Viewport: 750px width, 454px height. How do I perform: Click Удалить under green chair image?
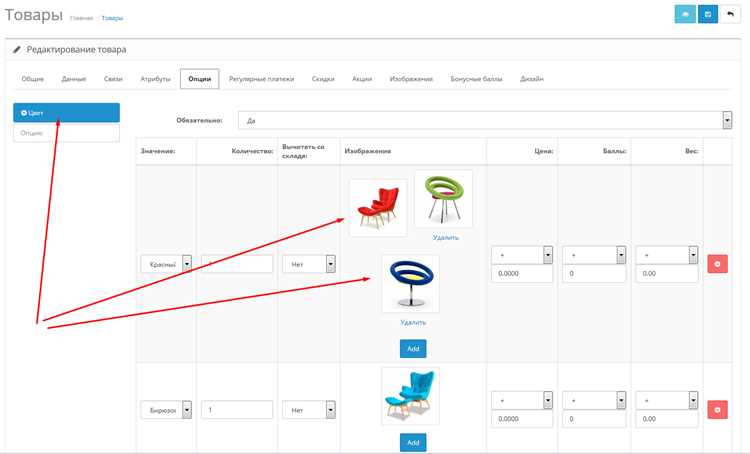point(446,237)
